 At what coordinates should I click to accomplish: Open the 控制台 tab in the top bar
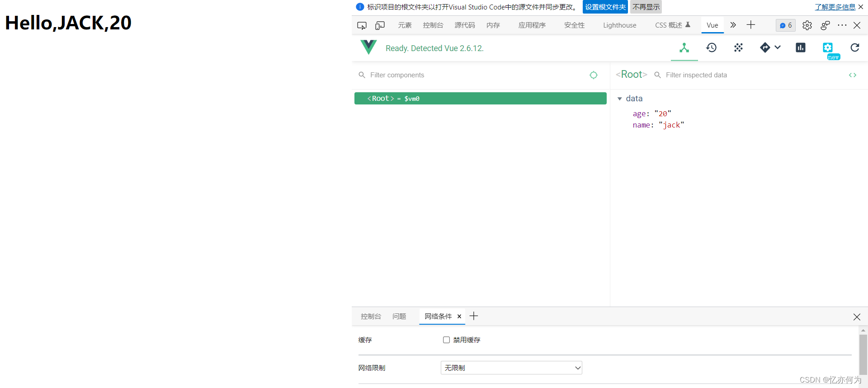click(433, 25)
